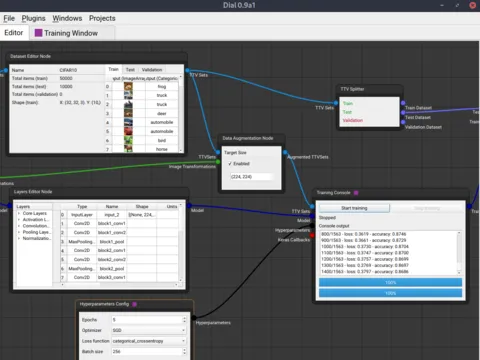This screenshot has width=480, height=360.
Task: Open the Plugins menu
Action: point(33,18)
